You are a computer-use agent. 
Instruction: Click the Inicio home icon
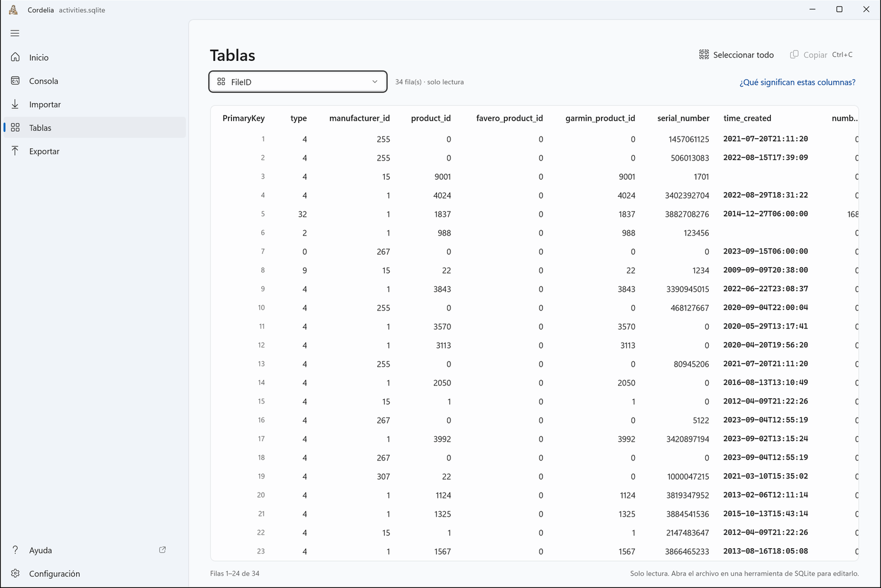tap(15, 57)
